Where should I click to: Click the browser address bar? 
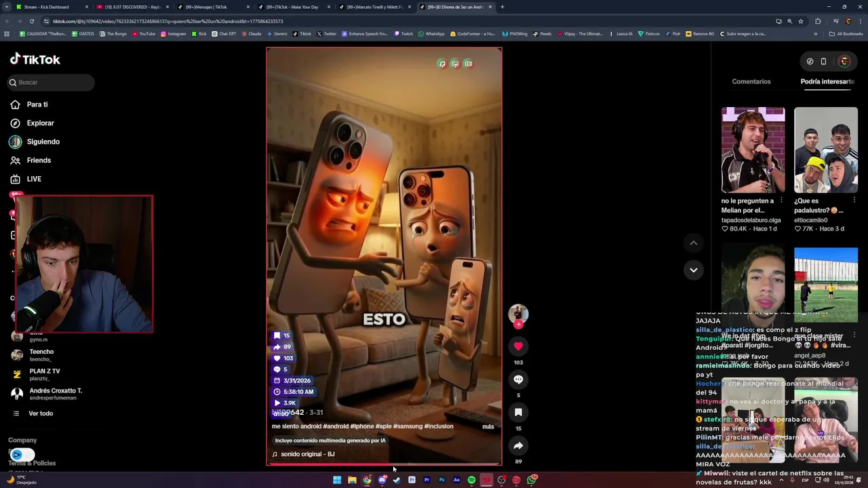[x=407, y=21]
